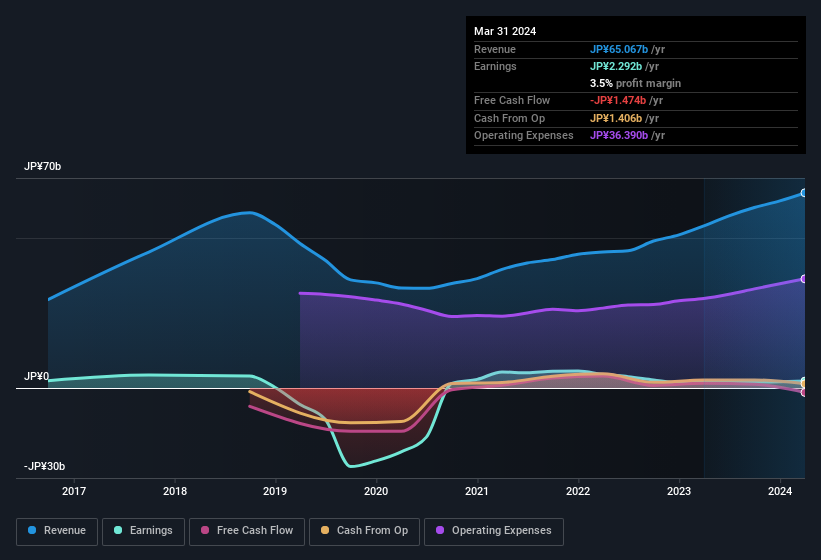
Task: Click the -JP¥30b y-axis label
Action: (45, 467)
